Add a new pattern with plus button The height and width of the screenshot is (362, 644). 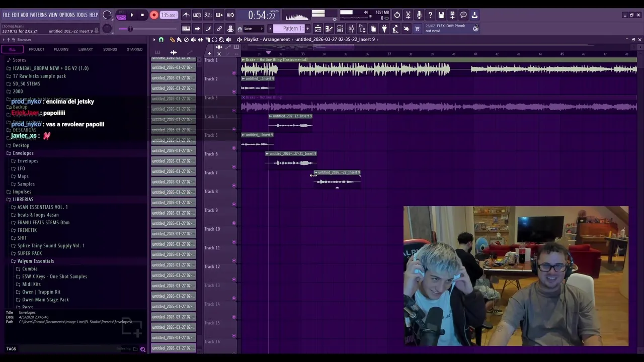(x=308, y=29)
